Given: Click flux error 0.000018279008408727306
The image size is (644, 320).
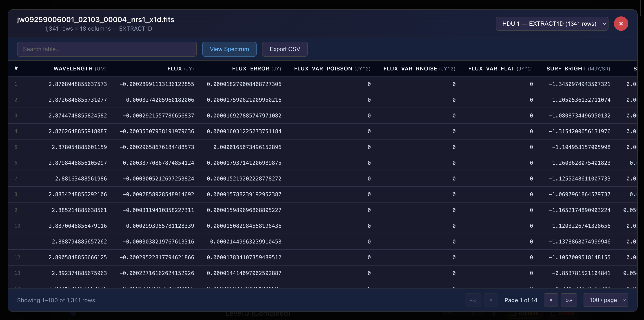Looking at the screenshot, I should point(244,84).
